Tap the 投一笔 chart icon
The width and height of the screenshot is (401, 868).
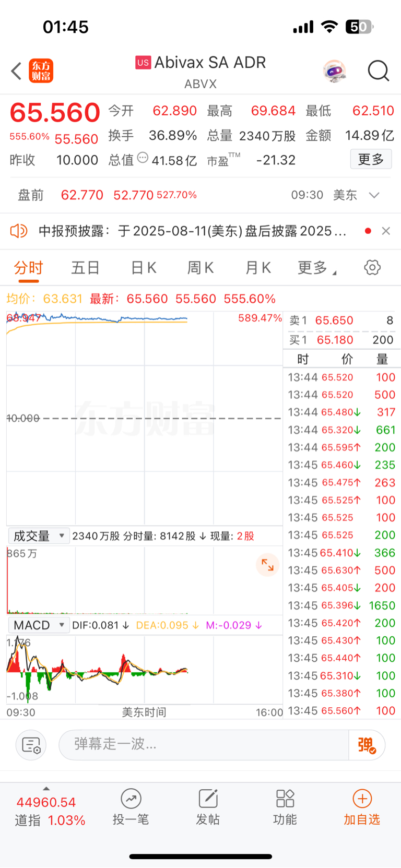point(131,799)
